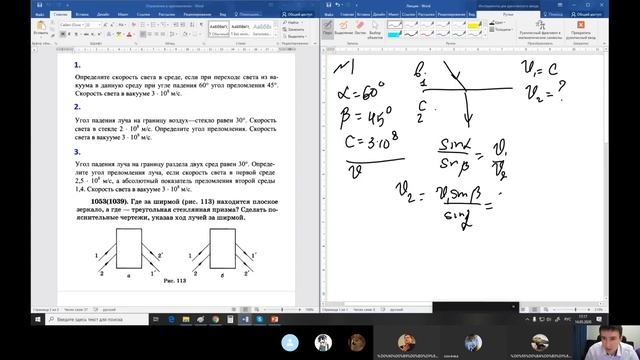Open View (Вид) tab in left Word window
This screenshot has width=640, height=360.
click(x=222, y=14)
